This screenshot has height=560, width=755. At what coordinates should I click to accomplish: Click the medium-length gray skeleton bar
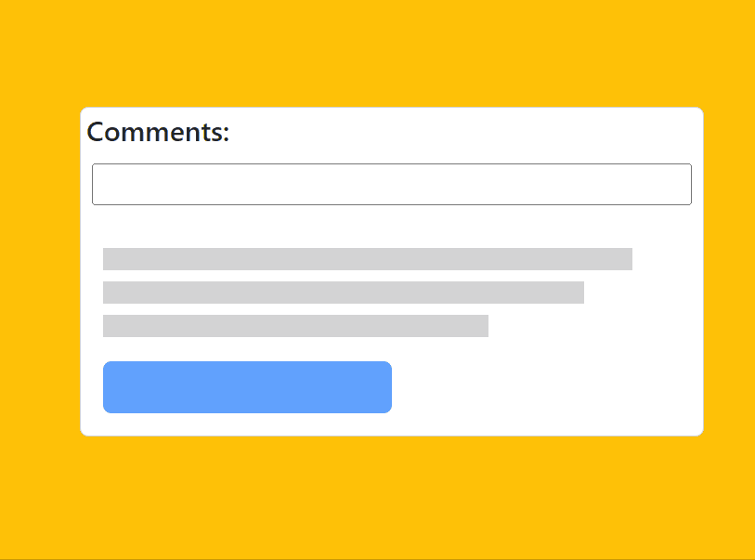coord(344,293)
